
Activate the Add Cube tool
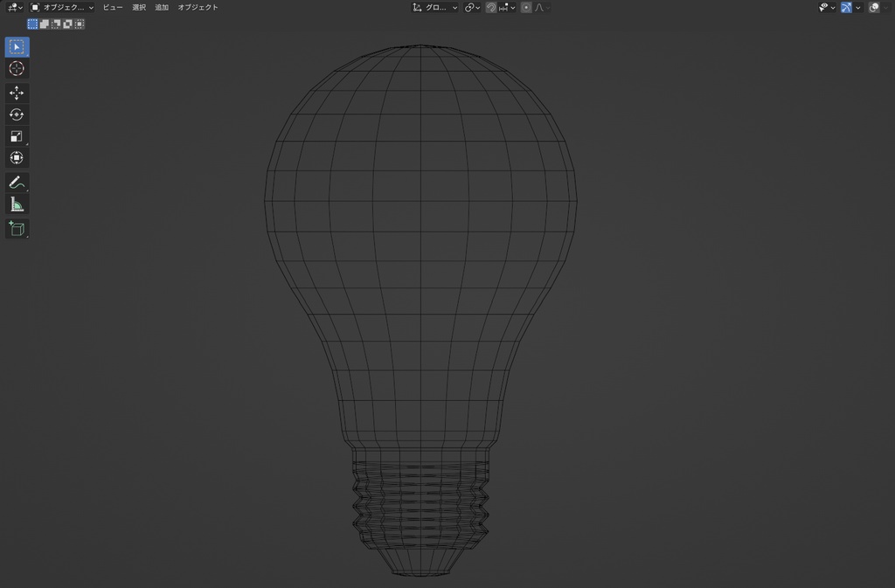[16, 229]
